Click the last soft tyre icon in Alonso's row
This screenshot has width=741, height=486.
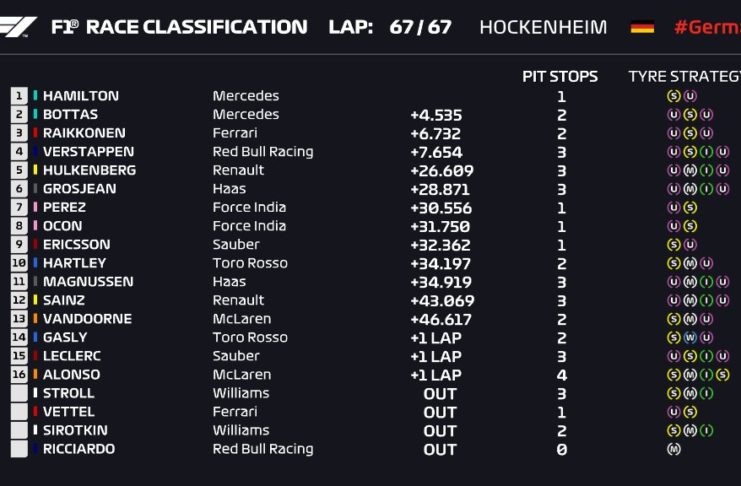tap(723, 375)
